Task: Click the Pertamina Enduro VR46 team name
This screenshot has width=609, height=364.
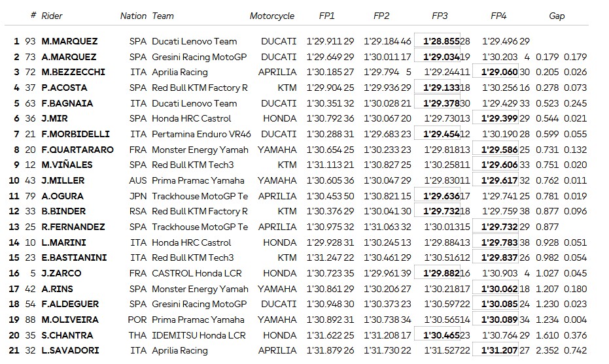Action: pyautogui.click(x=200, y=134)
